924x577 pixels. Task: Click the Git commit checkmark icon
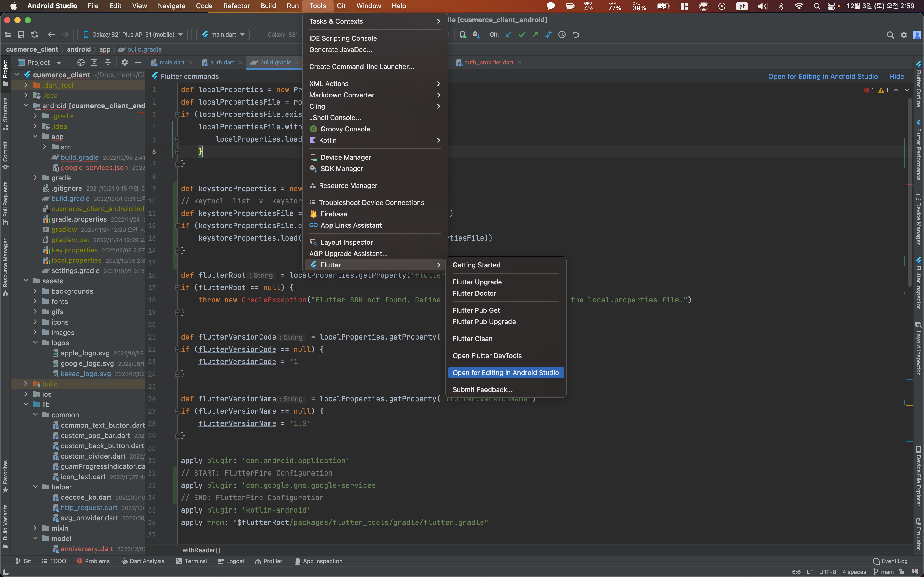(x=522, y=35)
